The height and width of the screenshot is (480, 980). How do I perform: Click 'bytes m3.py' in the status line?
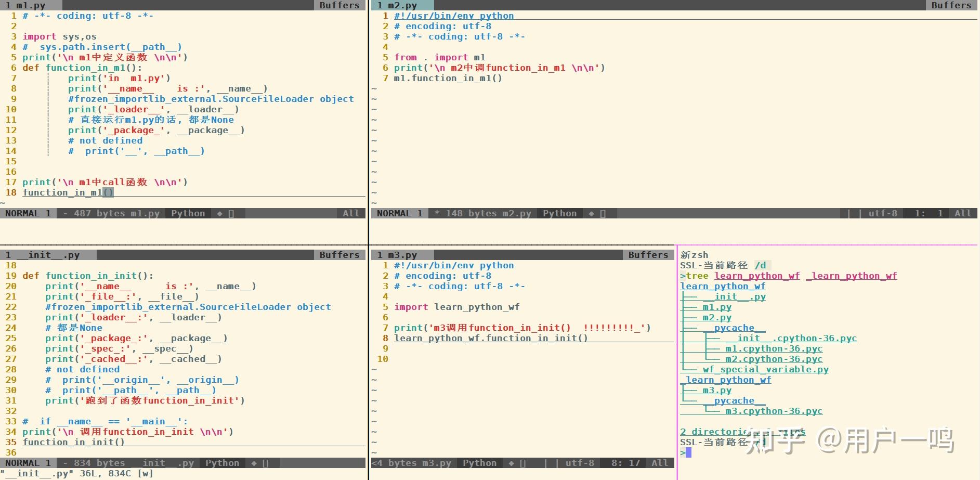(x=420, y=463)
